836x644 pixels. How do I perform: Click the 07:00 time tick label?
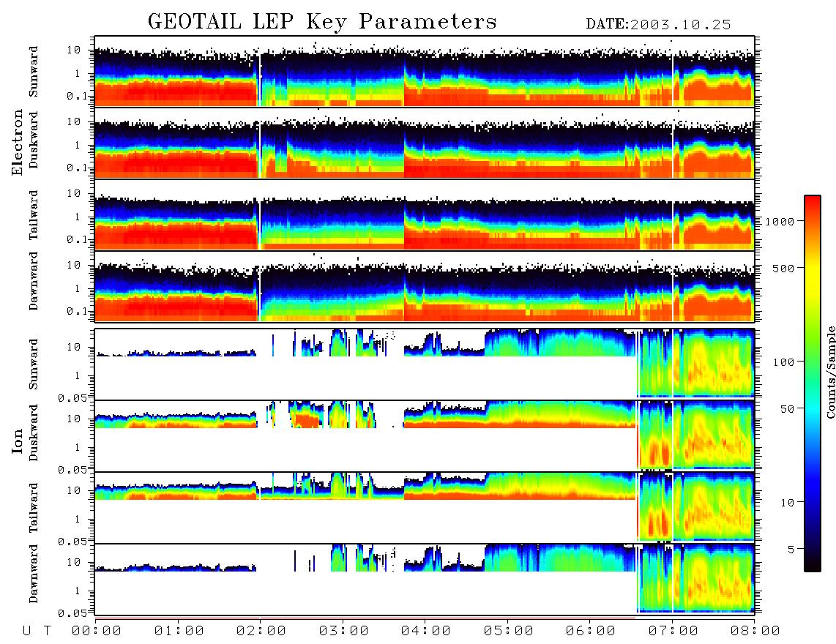pos(673,631)
